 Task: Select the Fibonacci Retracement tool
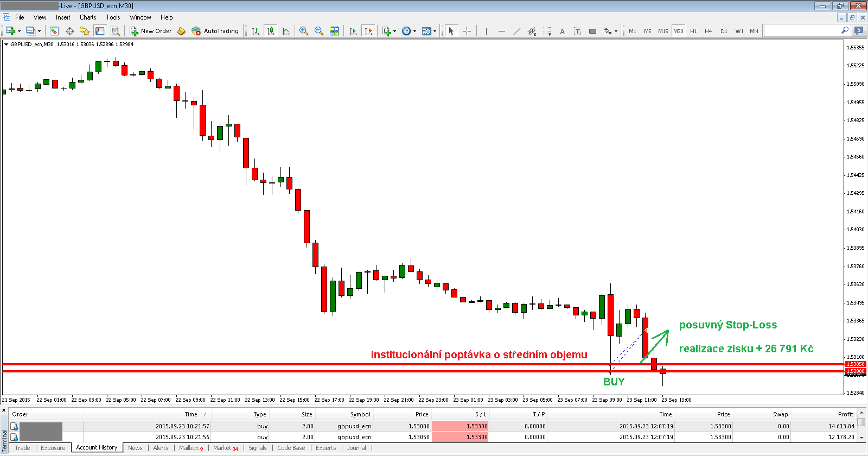click(547, 31)
